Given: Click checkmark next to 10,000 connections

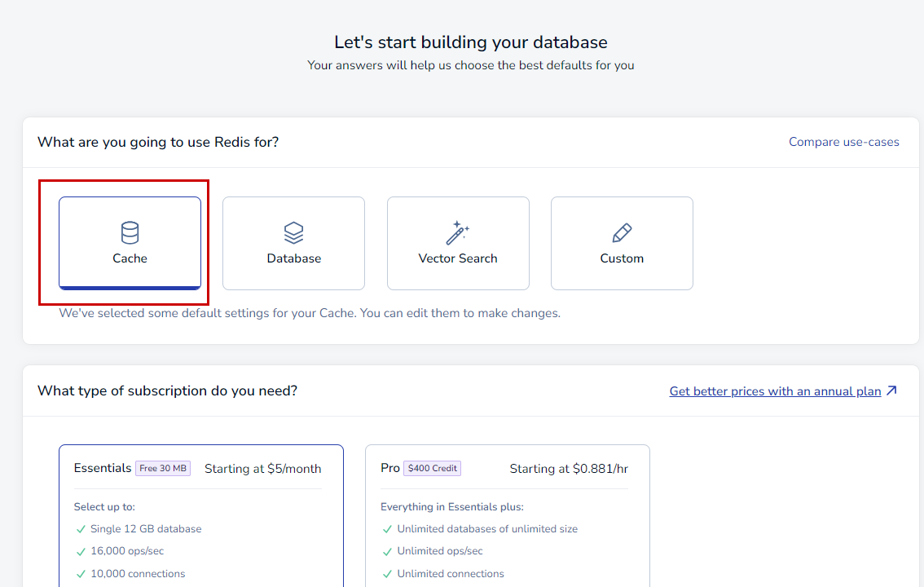Looking at the screenshot, I should coord(81,574).
